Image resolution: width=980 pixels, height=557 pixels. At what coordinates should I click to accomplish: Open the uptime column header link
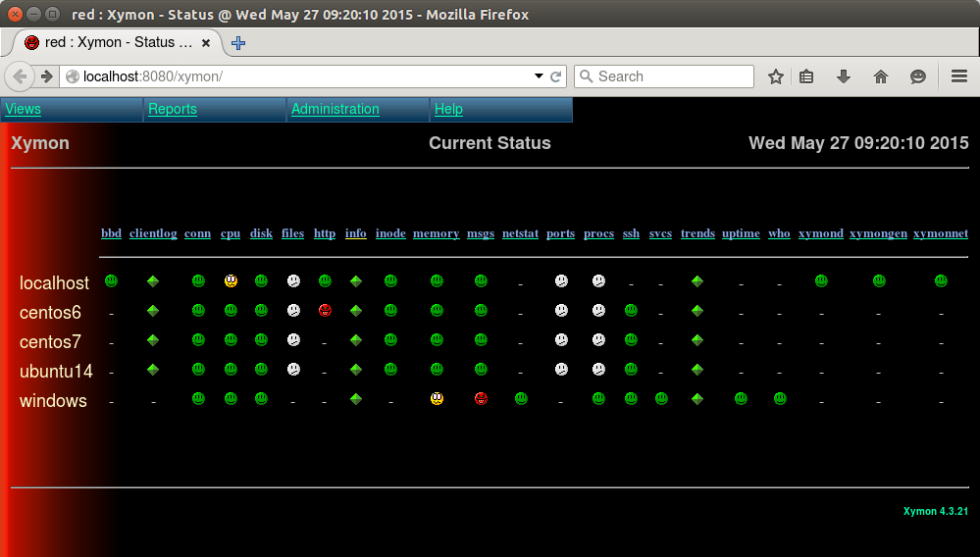[741, 233]
